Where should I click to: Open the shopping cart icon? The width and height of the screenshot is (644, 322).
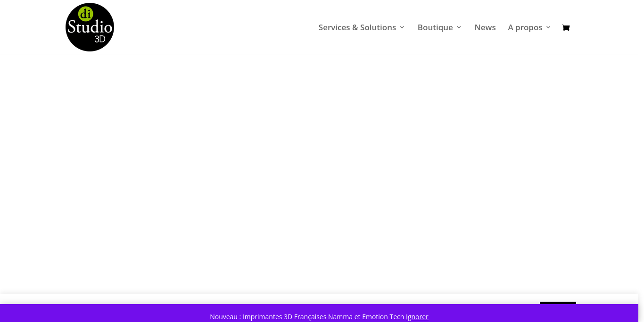pos(566,28)
